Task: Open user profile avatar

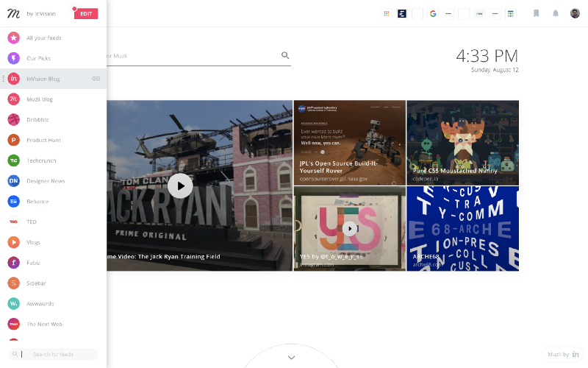Action: click(575, 13)
